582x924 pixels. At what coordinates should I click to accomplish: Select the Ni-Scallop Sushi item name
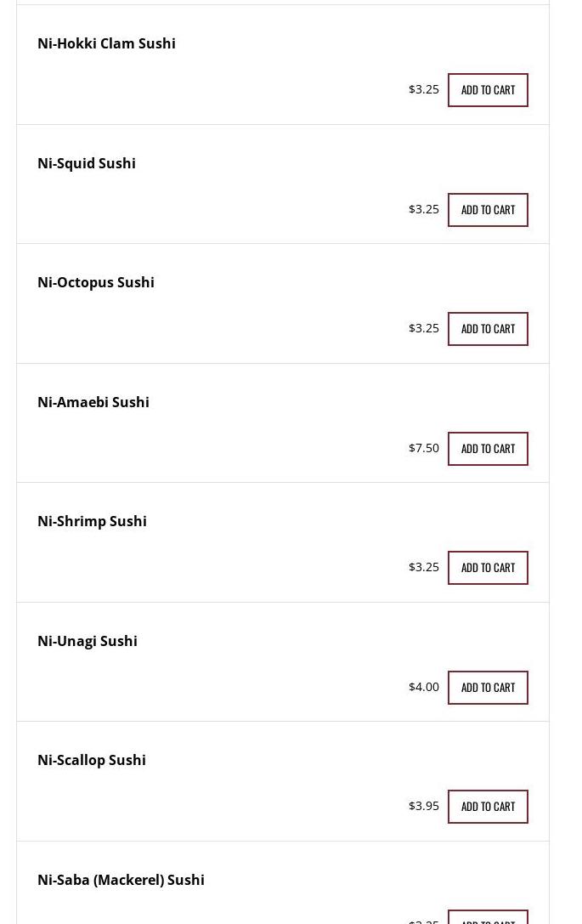pyautogui.click(x=92, y=760)
